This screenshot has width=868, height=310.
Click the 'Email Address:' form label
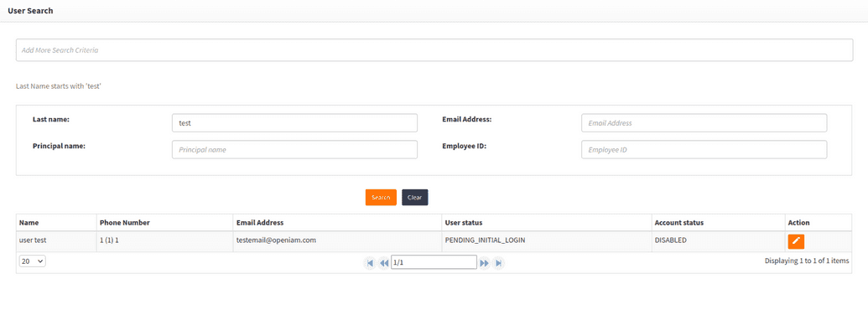point(467,119)
